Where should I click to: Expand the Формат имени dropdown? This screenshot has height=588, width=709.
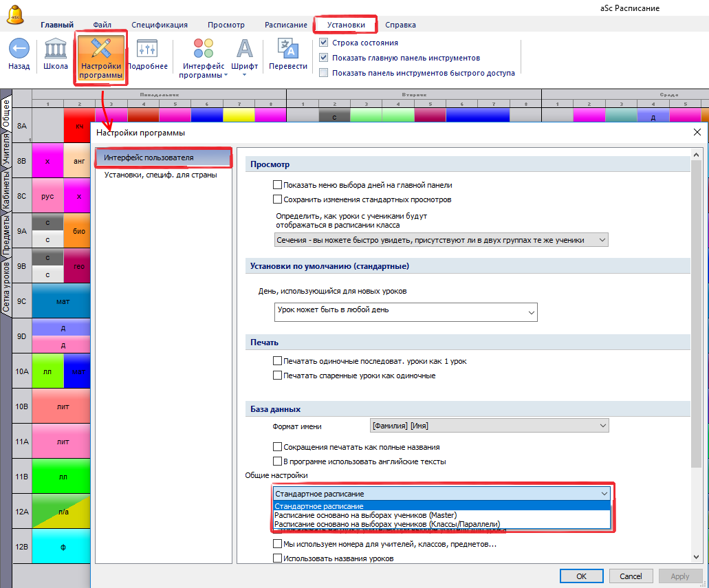click(x=489, y=426)
